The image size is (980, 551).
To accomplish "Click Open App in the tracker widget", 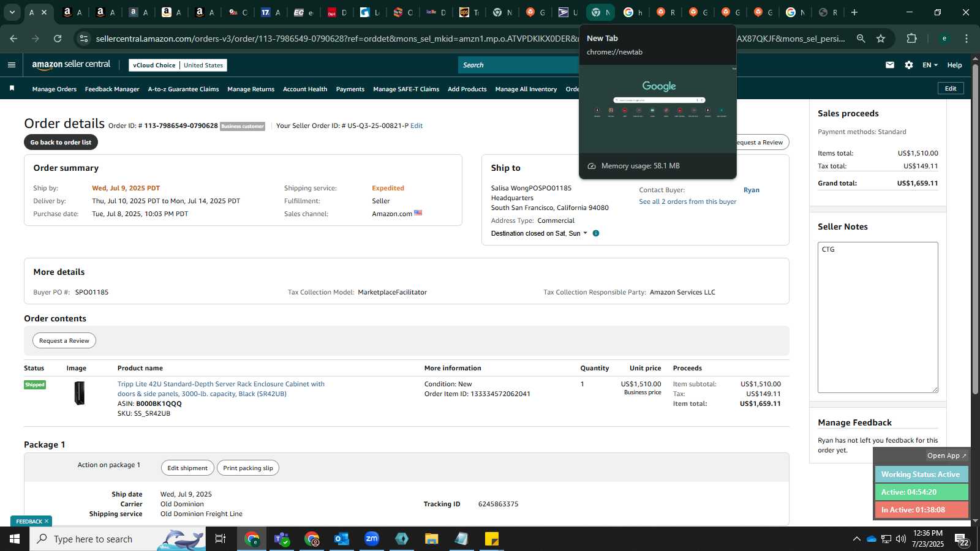I will click(x=946, y=455).
